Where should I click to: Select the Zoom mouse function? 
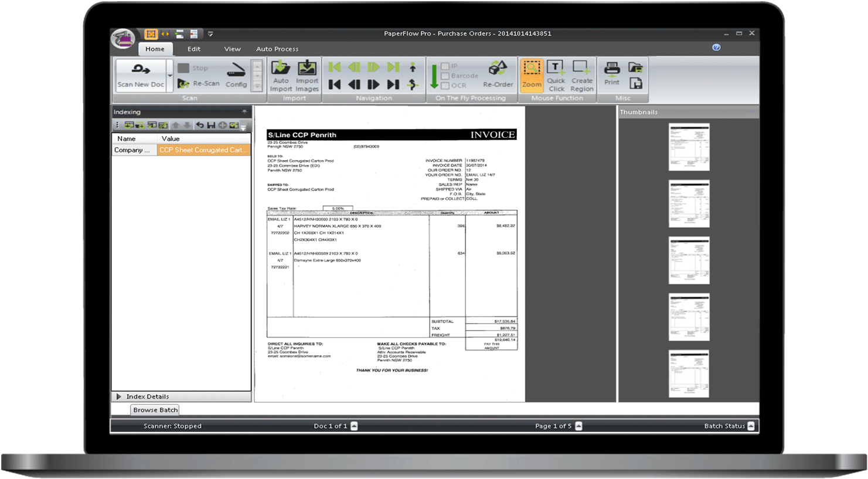[532, 74]
